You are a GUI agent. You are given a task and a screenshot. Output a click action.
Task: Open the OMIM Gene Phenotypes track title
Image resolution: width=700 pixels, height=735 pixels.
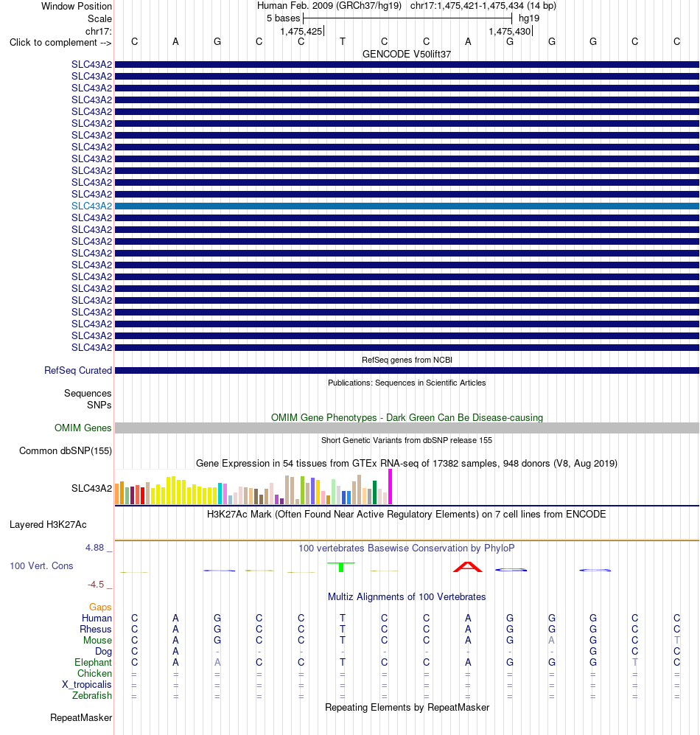[407, 418]
